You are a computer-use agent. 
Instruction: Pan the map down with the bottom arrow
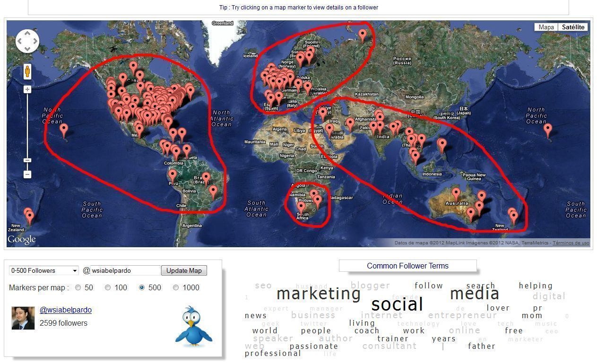click(x=27, y=49)
